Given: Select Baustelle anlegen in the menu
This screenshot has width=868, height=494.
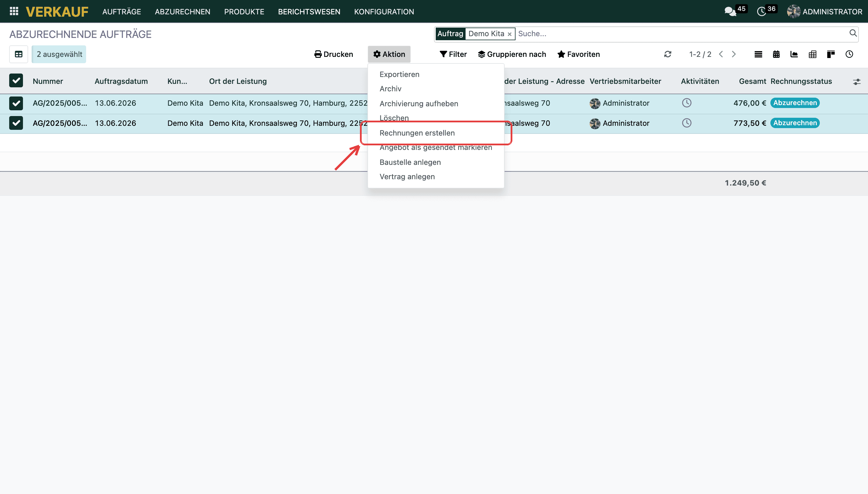Looking at the screenshot, I should coord(436,162).
